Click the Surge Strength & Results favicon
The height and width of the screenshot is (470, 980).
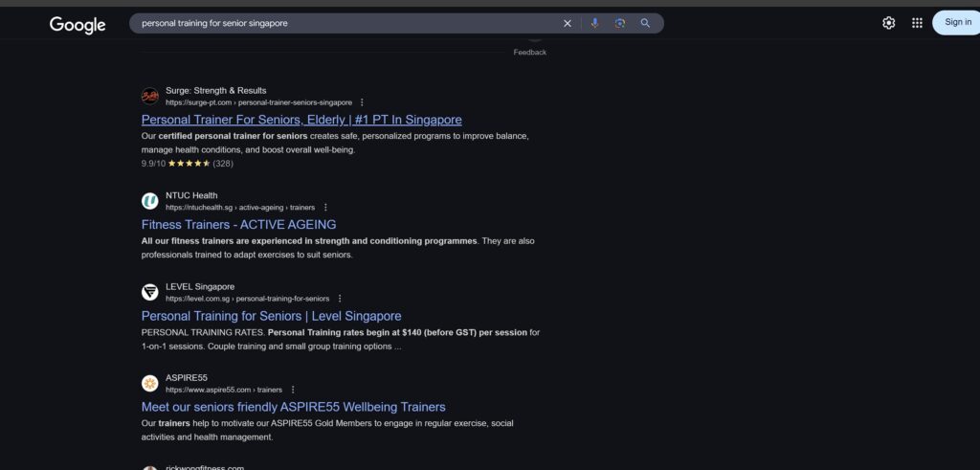coord(150,96)
